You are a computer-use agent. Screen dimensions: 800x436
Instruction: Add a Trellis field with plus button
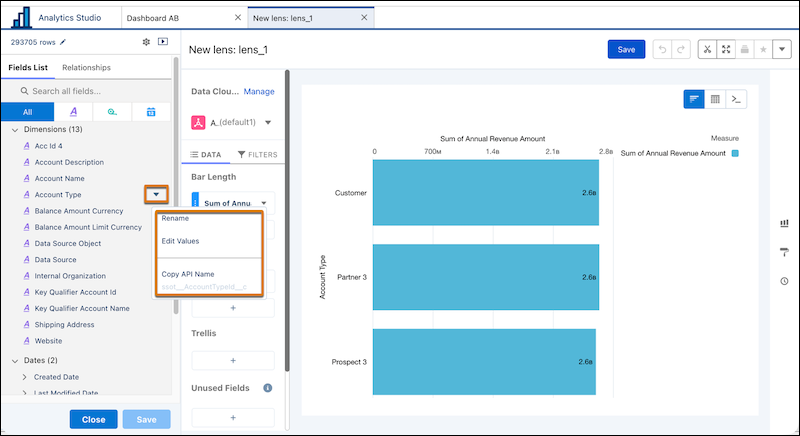233,361
